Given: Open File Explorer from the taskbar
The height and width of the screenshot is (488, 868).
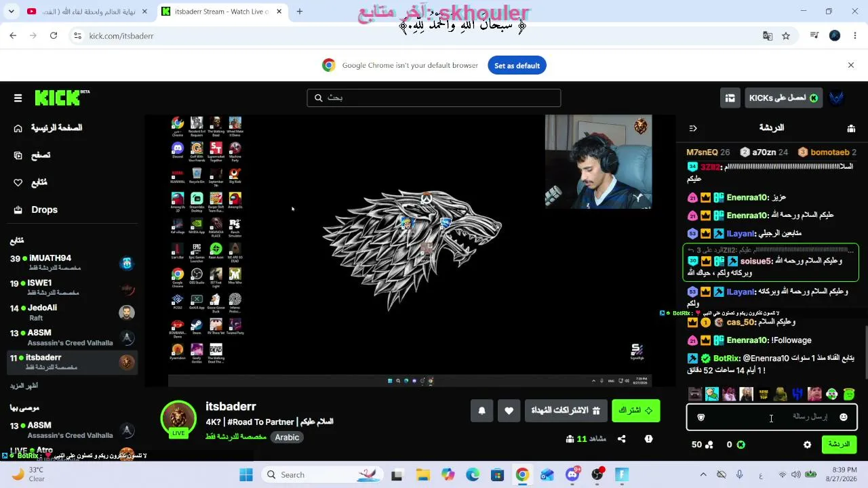Looking at the screenshot, I should (422, 474).
